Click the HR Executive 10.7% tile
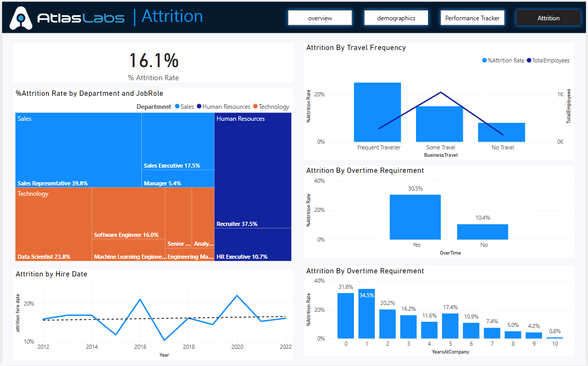The image size is (588, 366). pyautogui.click(x=253, y=245)
